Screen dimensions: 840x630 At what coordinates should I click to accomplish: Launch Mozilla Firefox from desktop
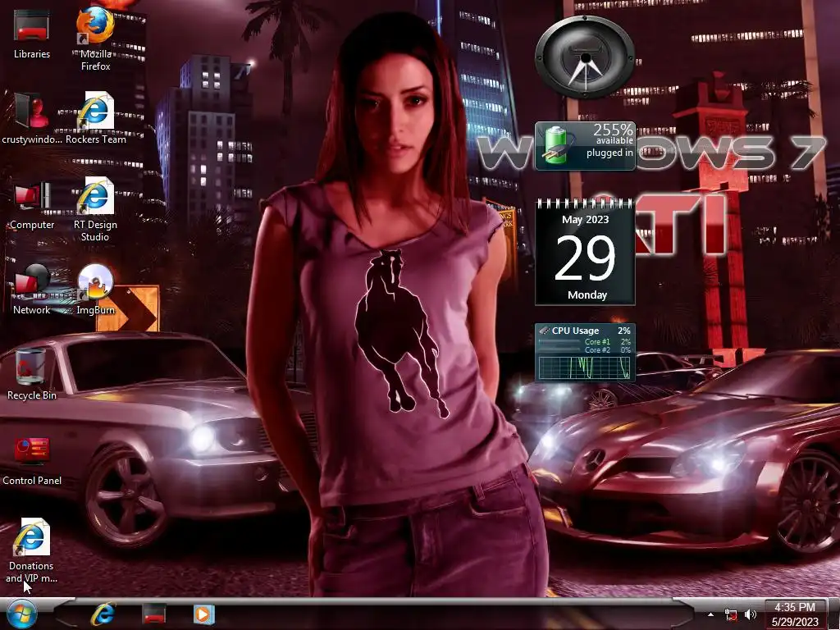click(x=95, y=38)
